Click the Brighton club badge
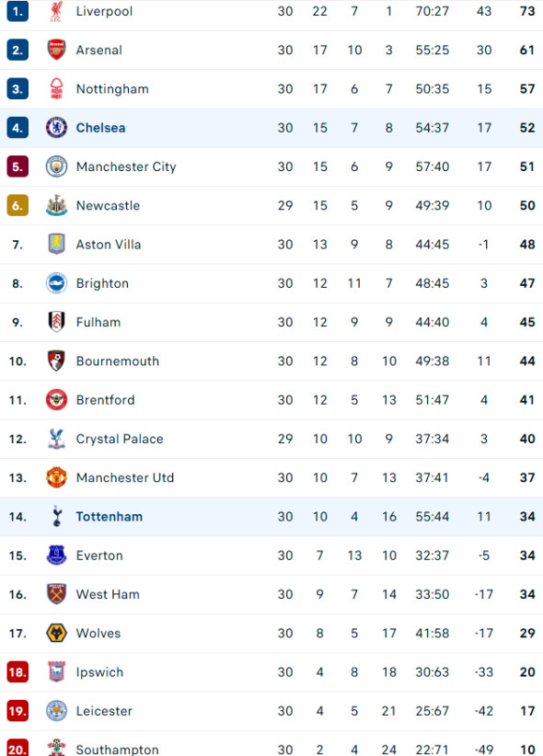Image resolution: width=543 pixels, height=756 pixels. click(x=56, y=283)
